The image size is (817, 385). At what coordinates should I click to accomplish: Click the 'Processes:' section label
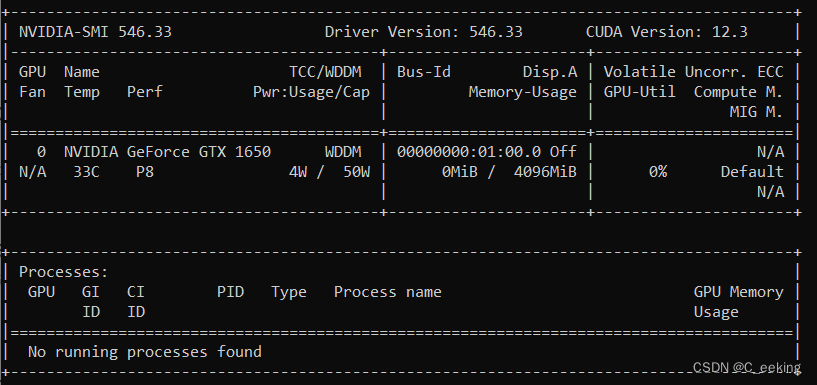[64, 272]
